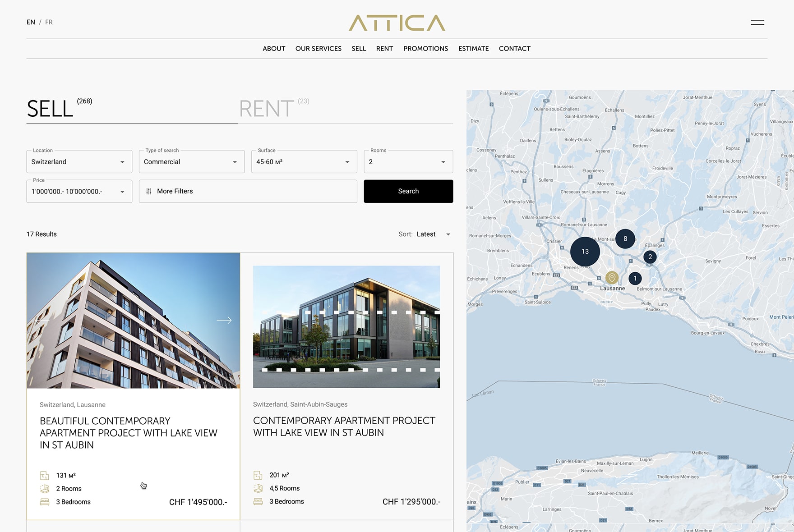
Task: Click map cluster marker showing 2
Action: 650,257
